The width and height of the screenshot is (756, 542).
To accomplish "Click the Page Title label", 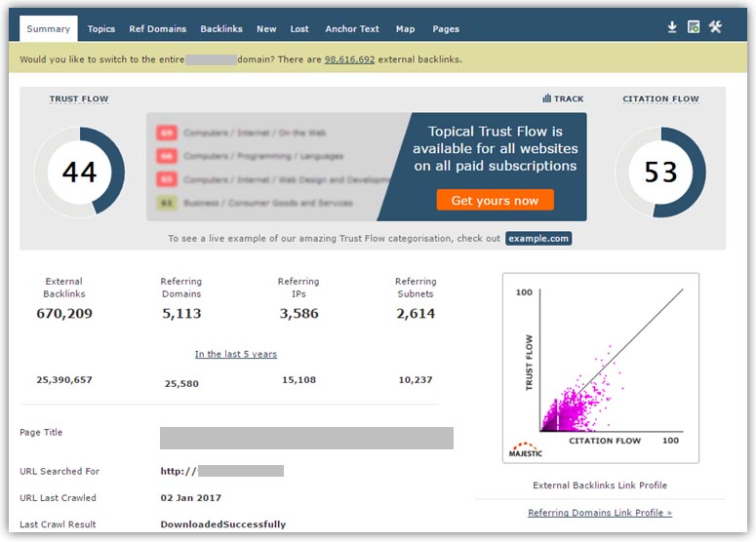I will [x=41, y=432].
